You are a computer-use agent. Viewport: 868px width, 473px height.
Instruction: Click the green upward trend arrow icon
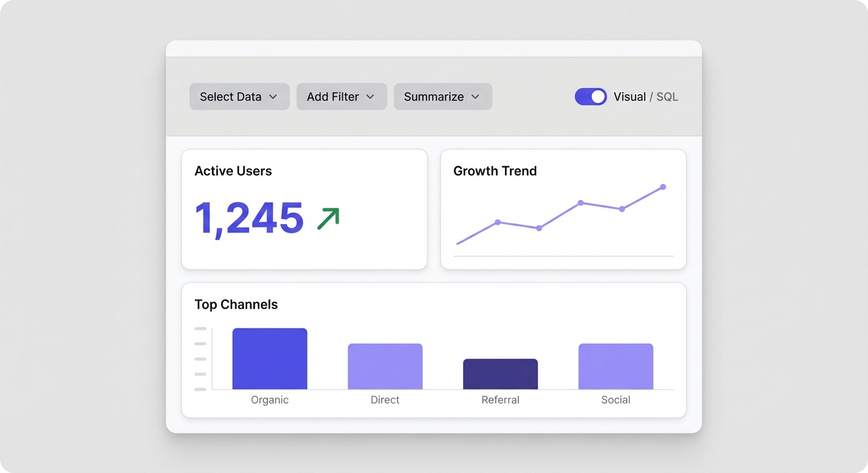click(x=329, y=217)
